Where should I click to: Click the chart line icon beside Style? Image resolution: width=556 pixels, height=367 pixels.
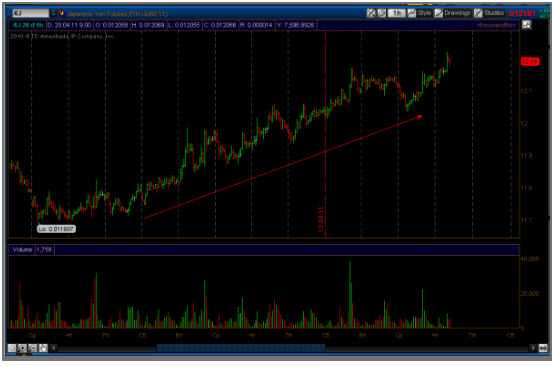411,13
